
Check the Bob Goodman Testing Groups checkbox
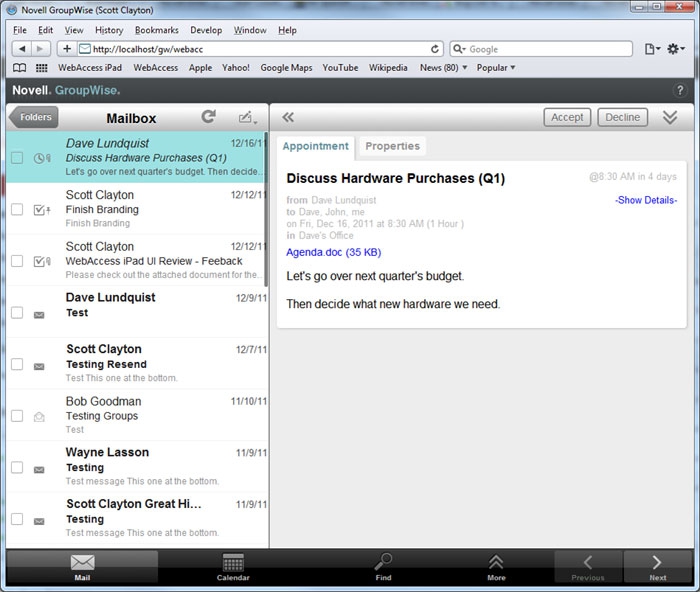pyautogui.click(x=17, y=416)
